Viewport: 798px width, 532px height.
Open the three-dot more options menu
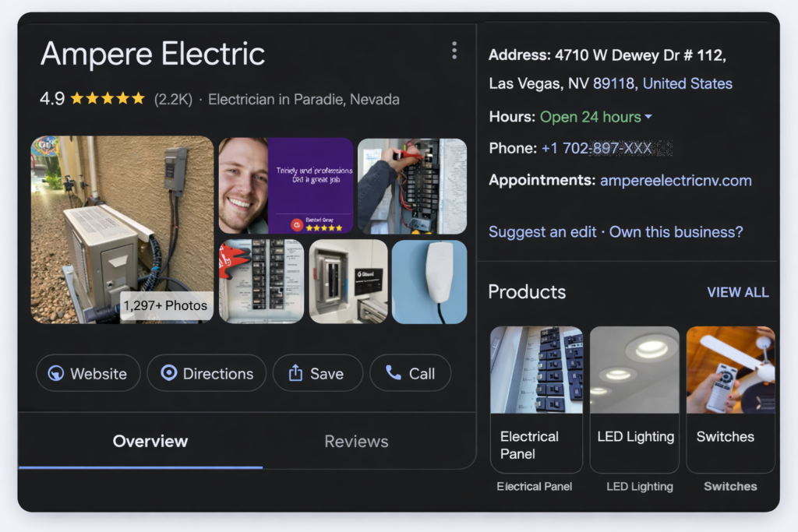point(454,51)
